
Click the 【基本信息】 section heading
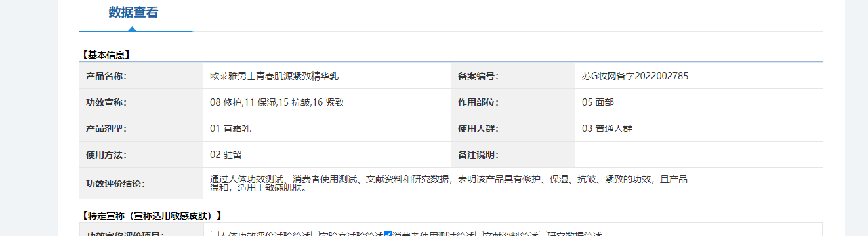pyautogui.click(x=106, y=54)
